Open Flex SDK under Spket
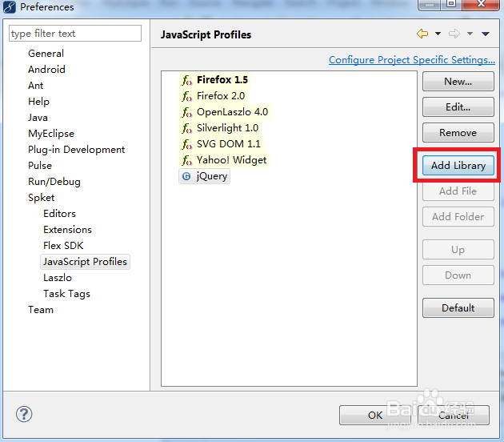Screen dimensions: 504x442 click(x=63, y=246)
